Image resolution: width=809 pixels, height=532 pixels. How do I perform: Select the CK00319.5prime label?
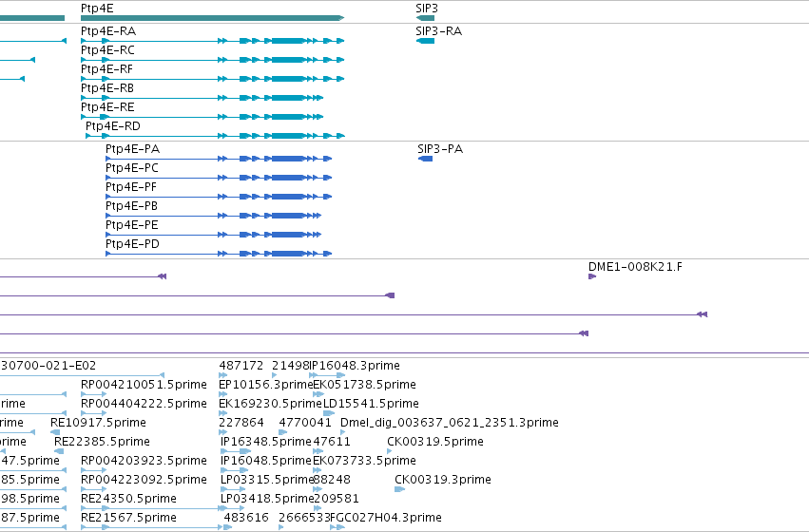pos(435,443)
